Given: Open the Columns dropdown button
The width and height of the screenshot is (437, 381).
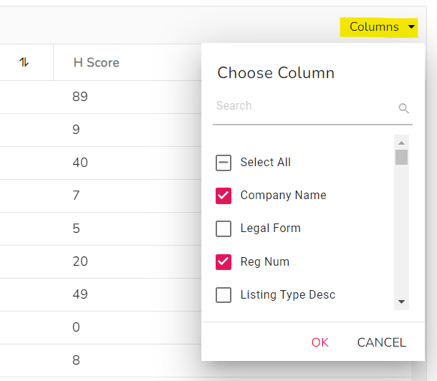Looking at the screenshot, I should [x=379, y=27].
